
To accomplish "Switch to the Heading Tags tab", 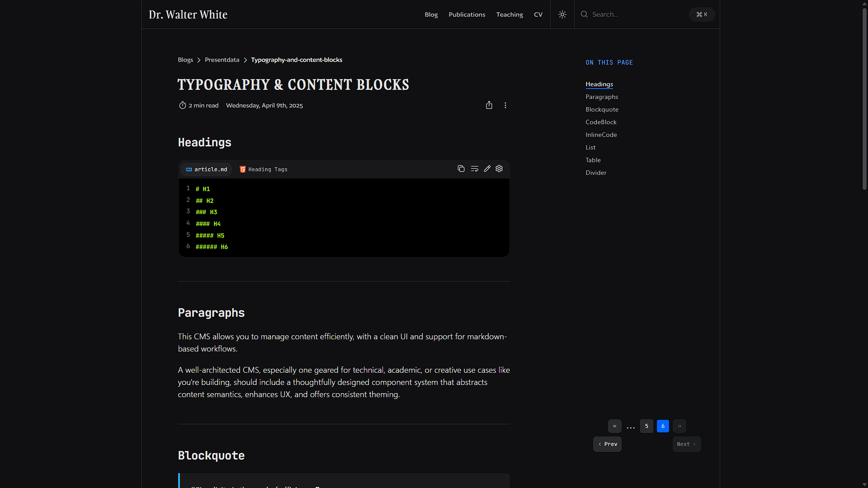I will (264, 169).
